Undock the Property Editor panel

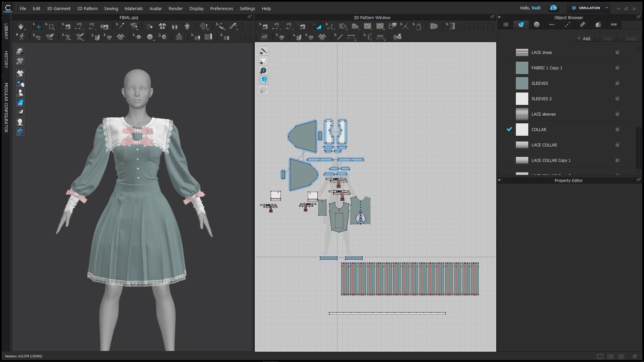coord(638,180)
